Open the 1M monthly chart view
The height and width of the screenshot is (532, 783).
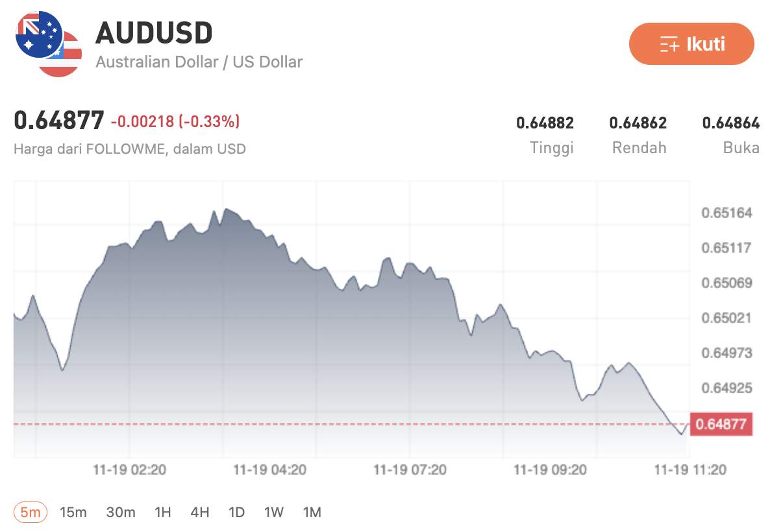[312, 512]
